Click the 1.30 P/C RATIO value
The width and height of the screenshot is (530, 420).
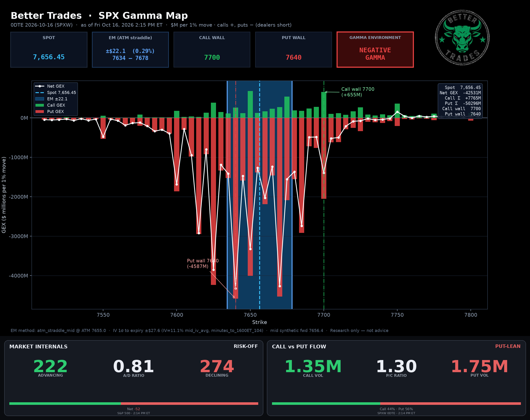point(396,366)
